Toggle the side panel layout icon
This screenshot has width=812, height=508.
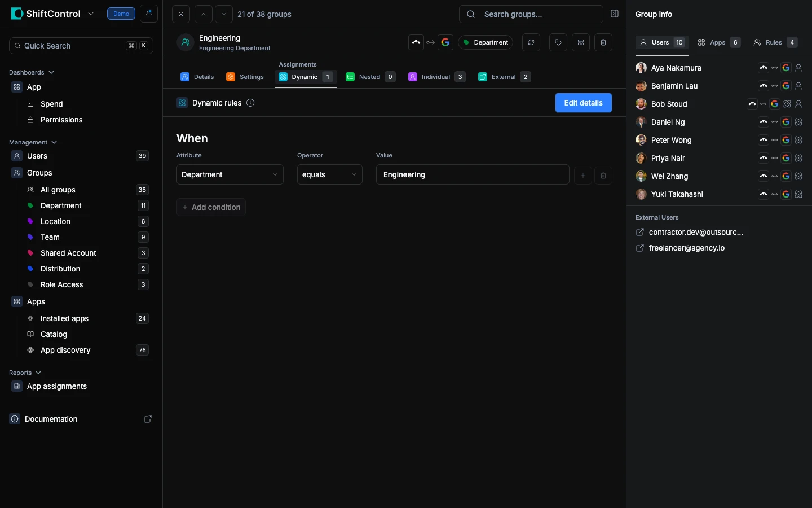615,14
